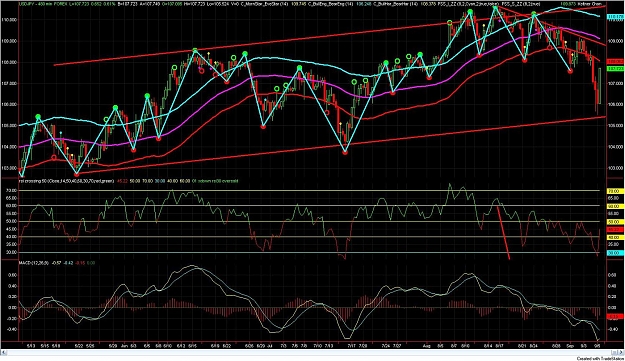Click the Jul label on the date axis

tap(270, 346)
